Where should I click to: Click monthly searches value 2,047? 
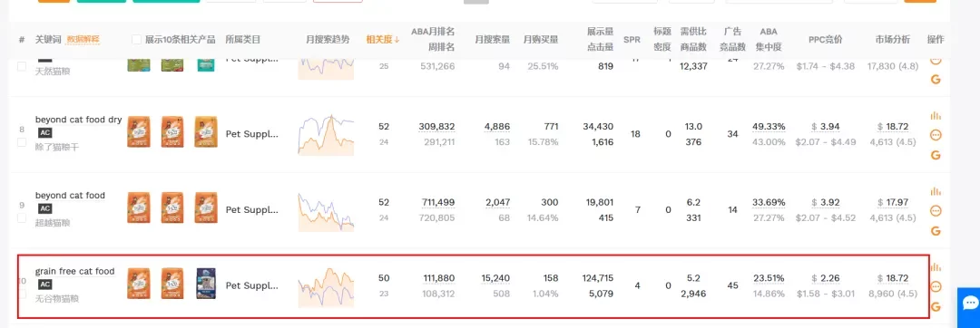(497, 203)
